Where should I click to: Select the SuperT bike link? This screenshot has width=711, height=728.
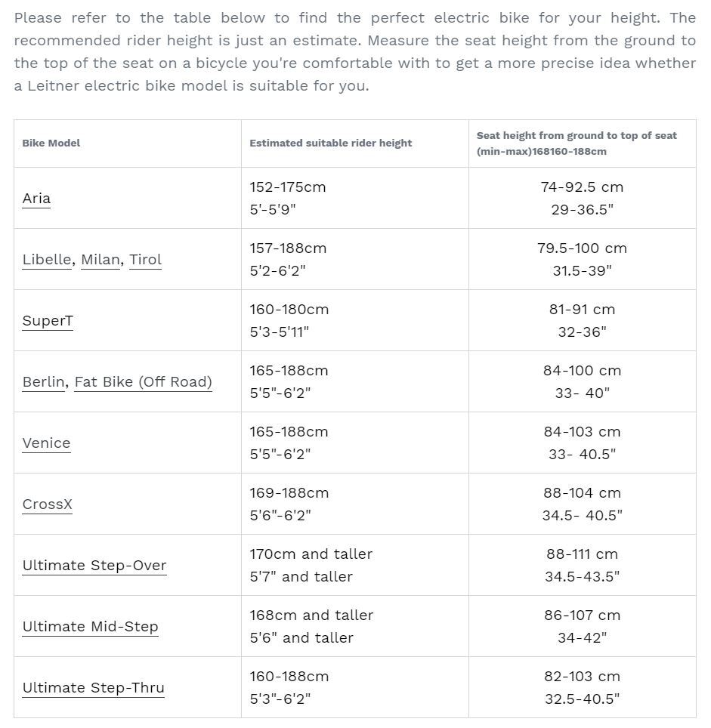48,321
